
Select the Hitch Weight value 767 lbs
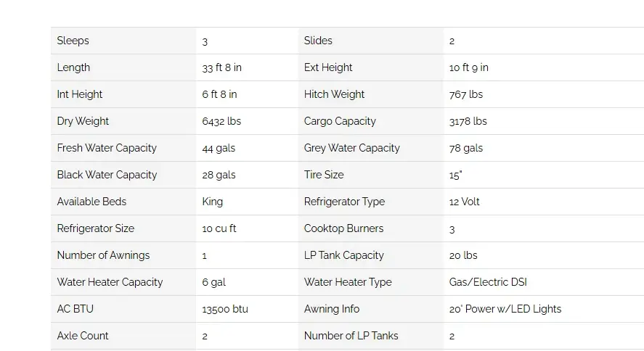point(465,94)
